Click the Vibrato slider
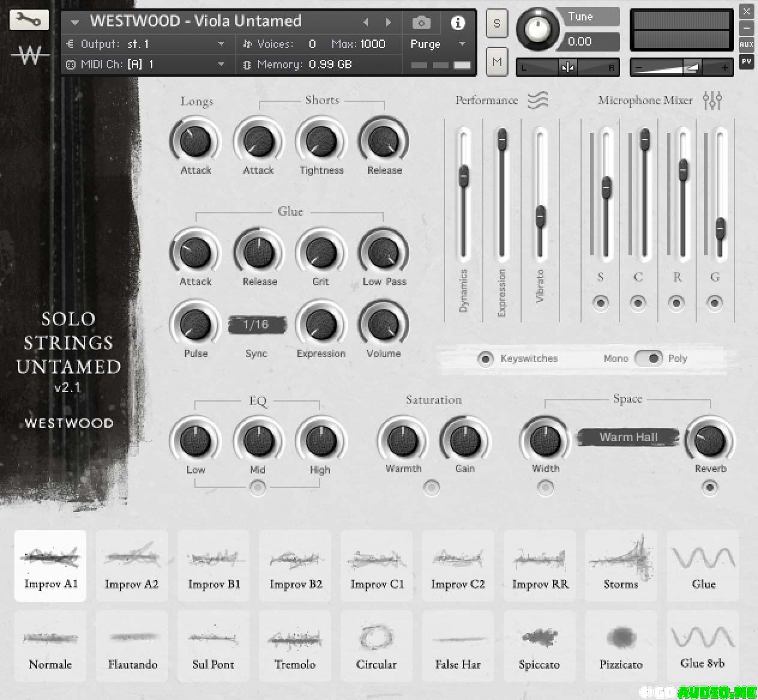758x700 pixels. coord(540,193)
